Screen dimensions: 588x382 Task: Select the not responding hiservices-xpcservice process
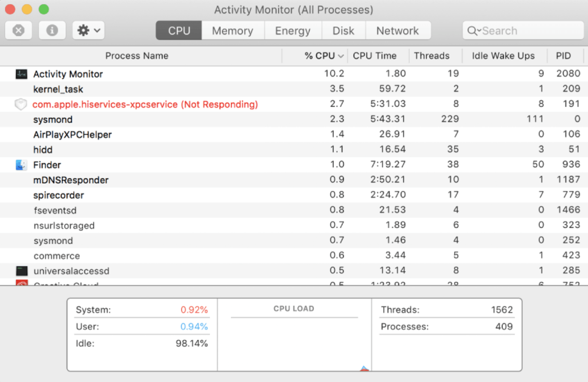coord(146,104)
